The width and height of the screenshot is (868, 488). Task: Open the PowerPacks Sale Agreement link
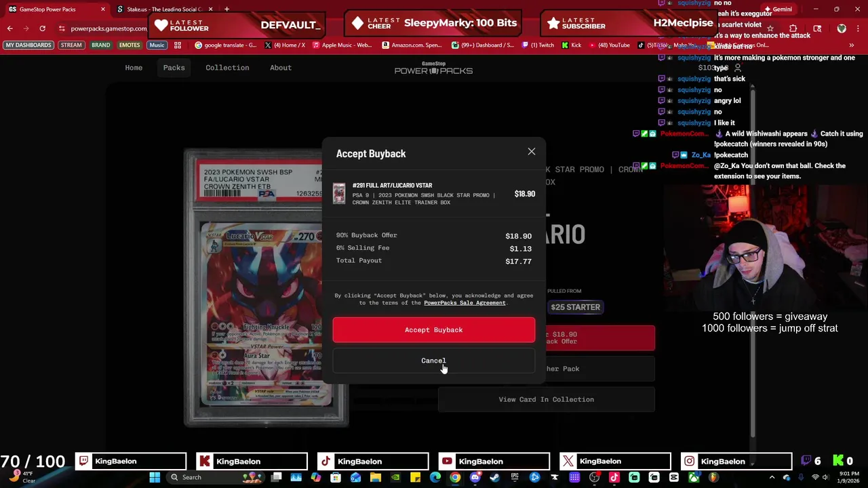pyautogui.click(x=465, y=303)
